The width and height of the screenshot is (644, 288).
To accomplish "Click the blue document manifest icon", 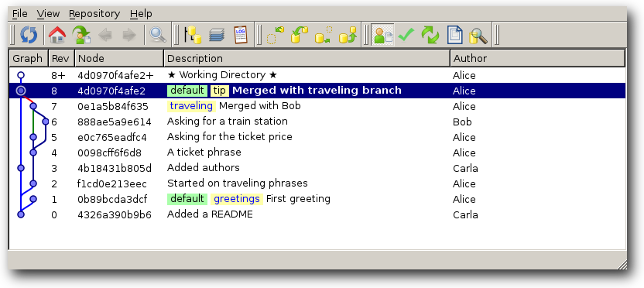I will pyautogui.click(x=454, y=35).
